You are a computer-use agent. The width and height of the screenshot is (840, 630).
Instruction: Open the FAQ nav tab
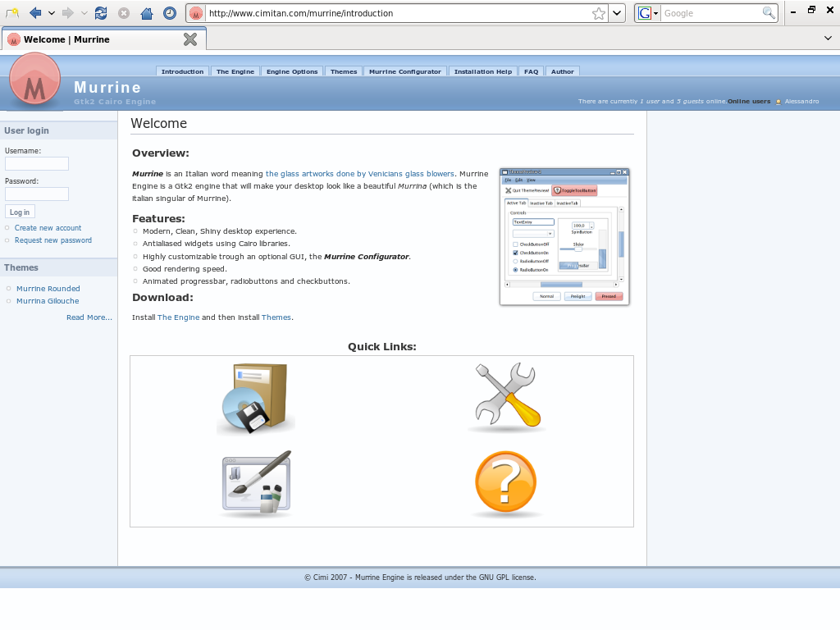point(532,71)
